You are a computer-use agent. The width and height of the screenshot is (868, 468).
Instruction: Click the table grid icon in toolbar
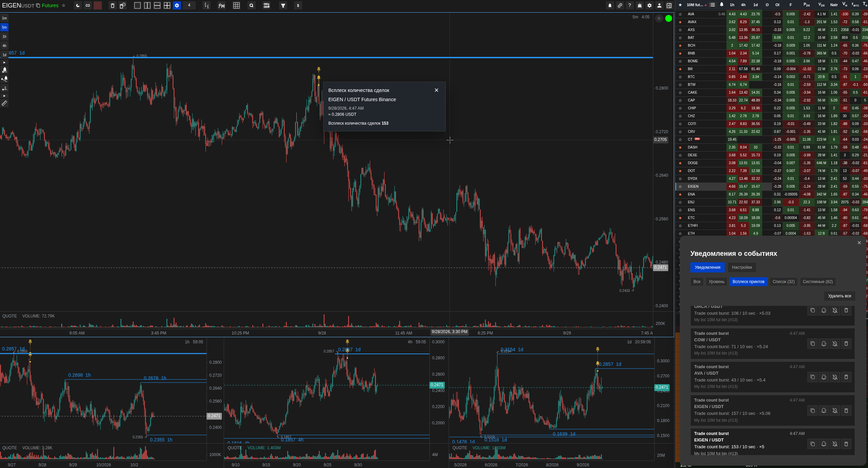click(236, 5)
